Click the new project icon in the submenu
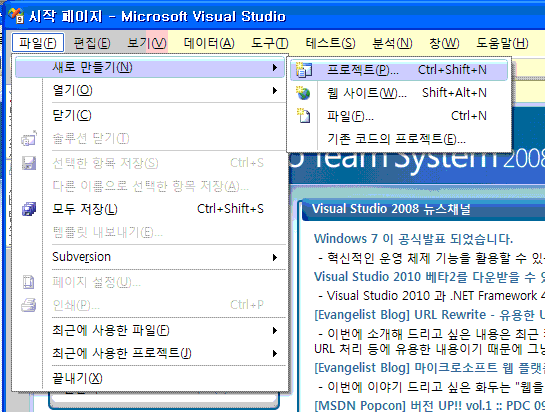Image resolution: width=545 pixels, height=412 pixels. pyautogui.click(x=304, y=70)
